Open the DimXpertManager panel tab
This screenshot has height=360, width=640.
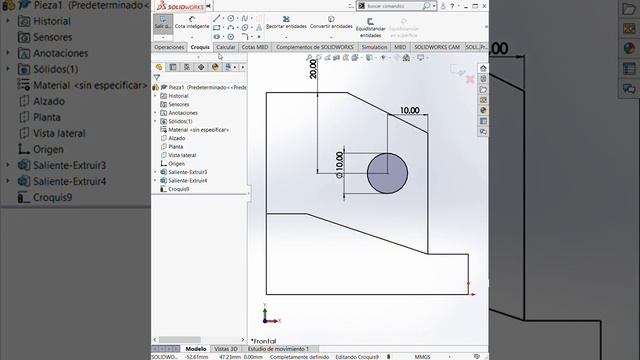tap(201, 67)
